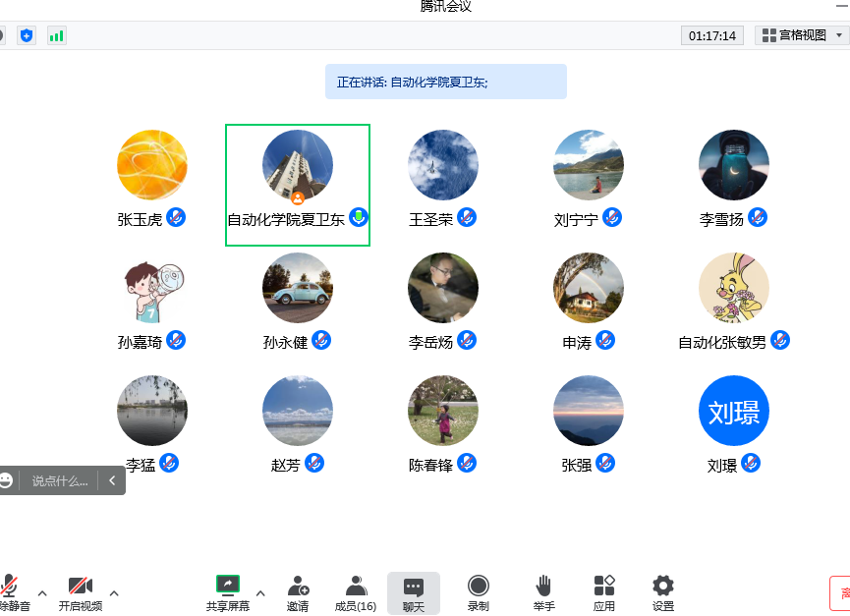Expand share screen options arrow
The width and height of the screenshot is (850, 616).
tap(260, 592)
